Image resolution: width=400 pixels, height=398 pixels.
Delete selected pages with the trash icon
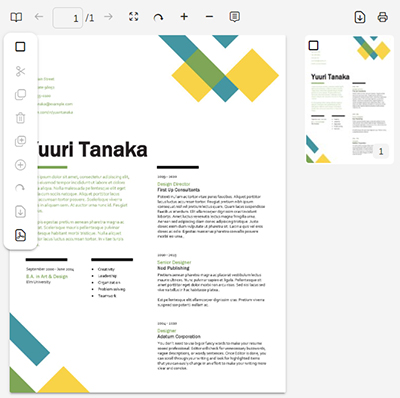pyautogui.click(x=20, y=118)
